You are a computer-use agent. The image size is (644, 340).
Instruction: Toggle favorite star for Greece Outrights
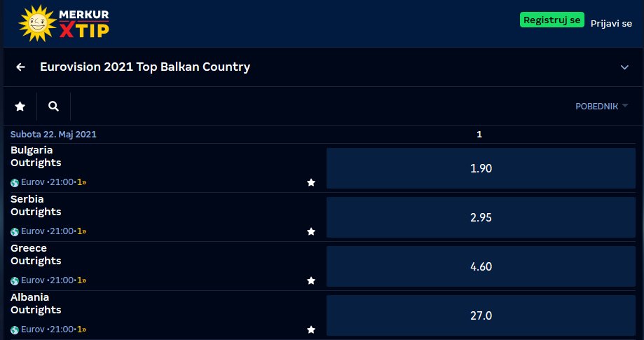[311, 280]
